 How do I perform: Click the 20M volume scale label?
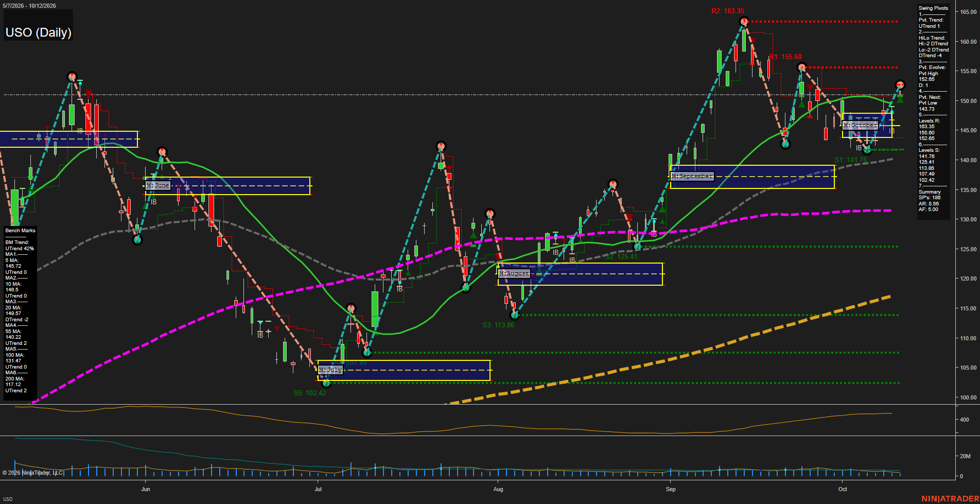965,456
